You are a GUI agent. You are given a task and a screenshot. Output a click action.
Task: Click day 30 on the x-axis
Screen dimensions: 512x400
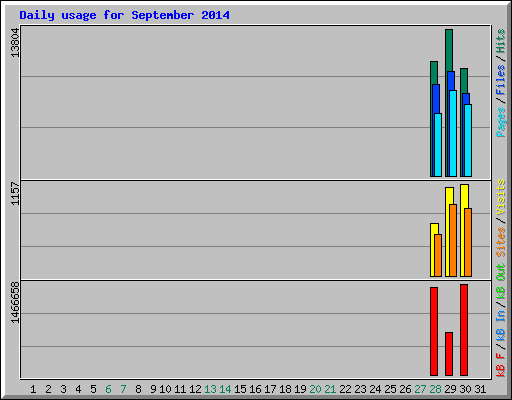465,389
